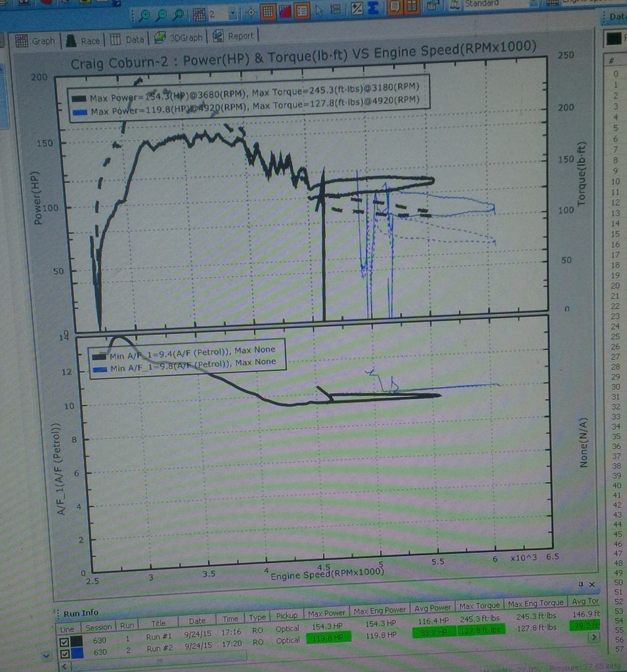Click the blue sigma summation icon

(373, 8)
